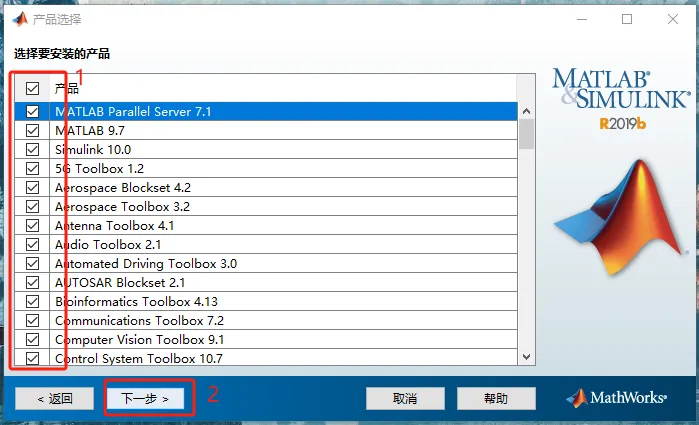Select the Automated Driving Toolbox 3.0 row text

click(146, 264)
